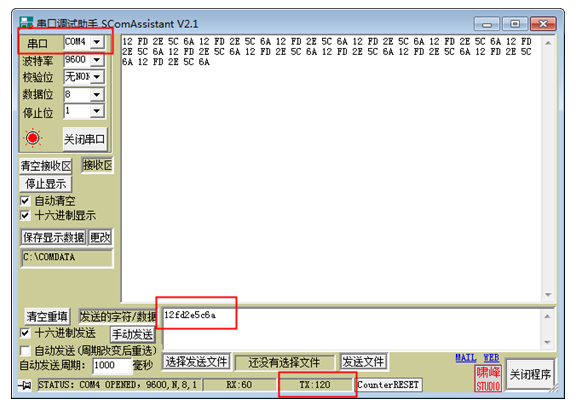The width and height of the screenshot is (584, 407).
Task: Open the 校验位 parity dropdown
Action: tap(97, 77)
